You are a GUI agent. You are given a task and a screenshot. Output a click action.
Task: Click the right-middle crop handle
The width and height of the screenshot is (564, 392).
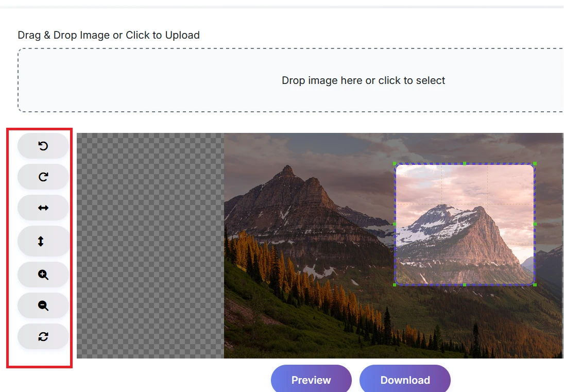tap(535, 224)
